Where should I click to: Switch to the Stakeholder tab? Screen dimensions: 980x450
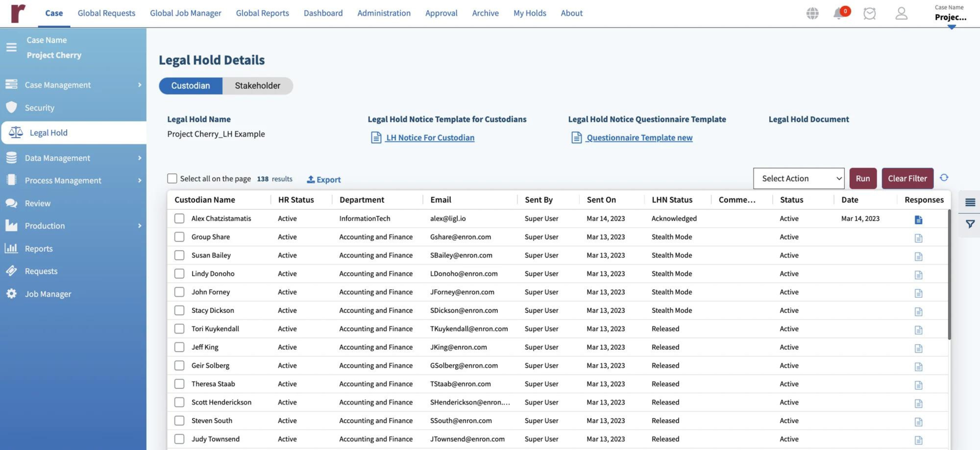click(x=258, y=86)
